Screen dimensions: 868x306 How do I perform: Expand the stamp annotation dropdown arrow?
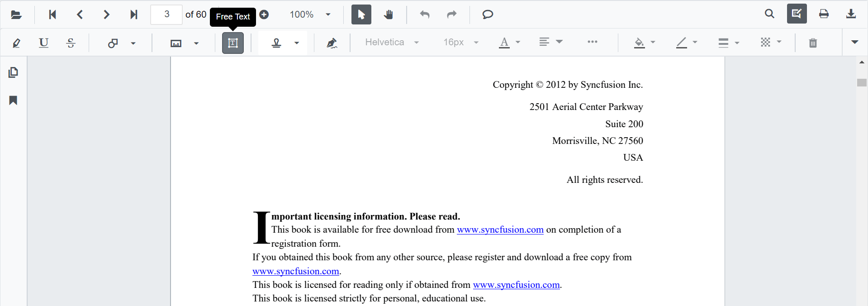(x=297, y=43)
